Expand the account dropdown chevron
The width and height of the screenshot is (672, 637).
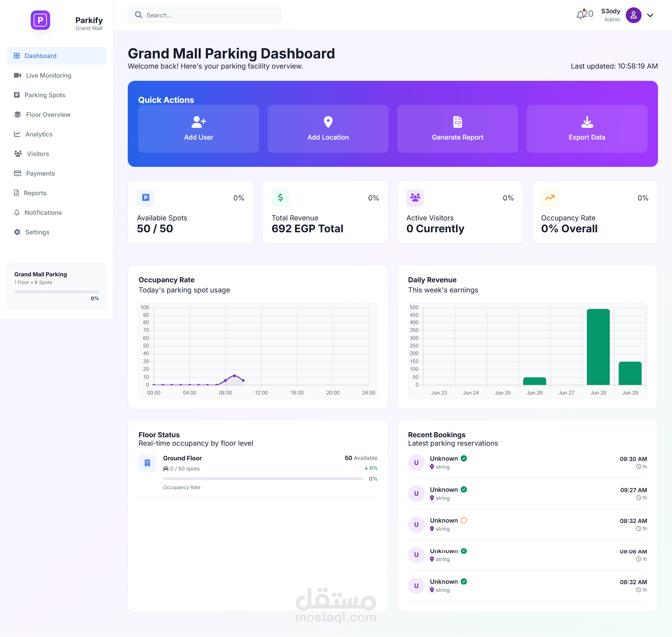[650, 15]
